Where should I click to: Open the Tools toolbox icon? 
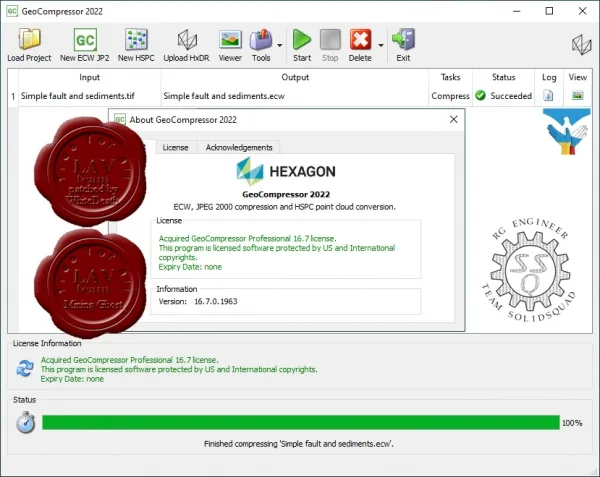[261, 45]
